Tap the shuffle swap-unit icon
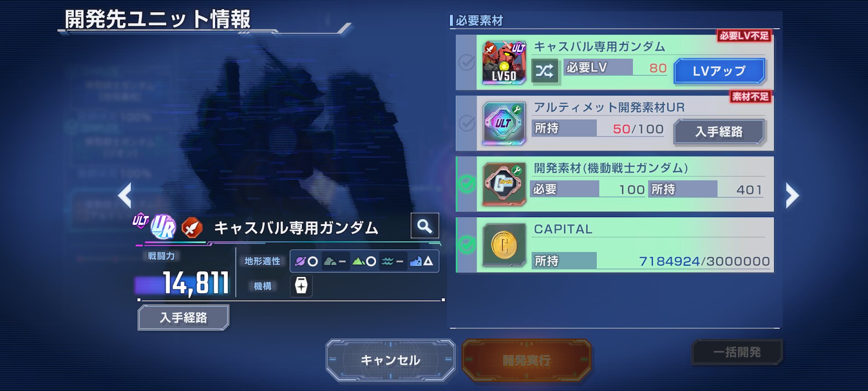 click(544, 71)
